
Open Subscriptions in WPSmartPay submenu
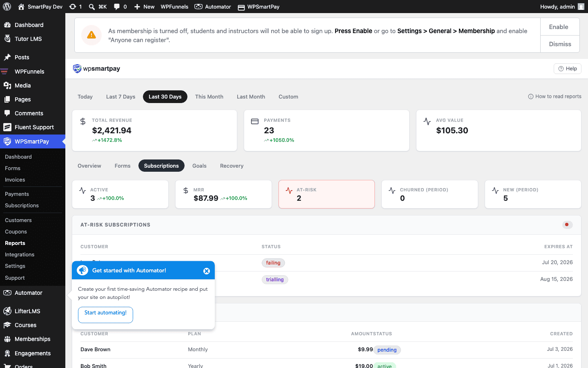pyautogui.click(x=22, y=206)
